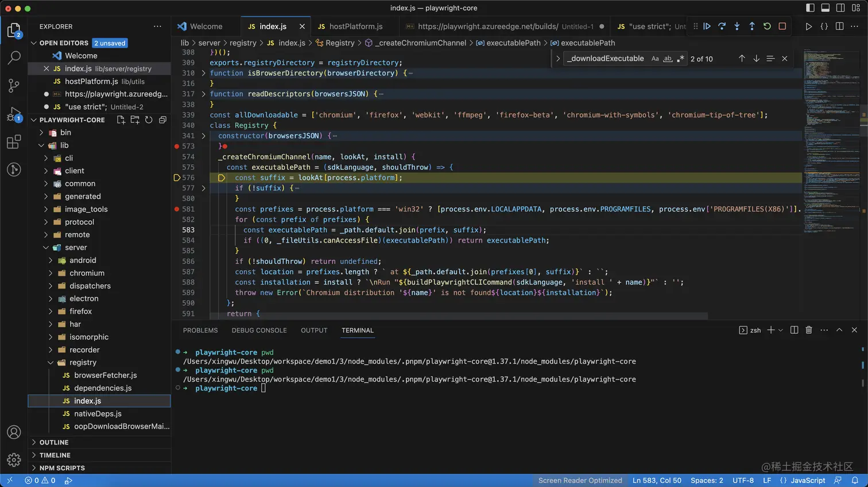Open browserFetcher.js in the explorer
The width and height of the screenshot is (868, 487).
pos(106,375)
